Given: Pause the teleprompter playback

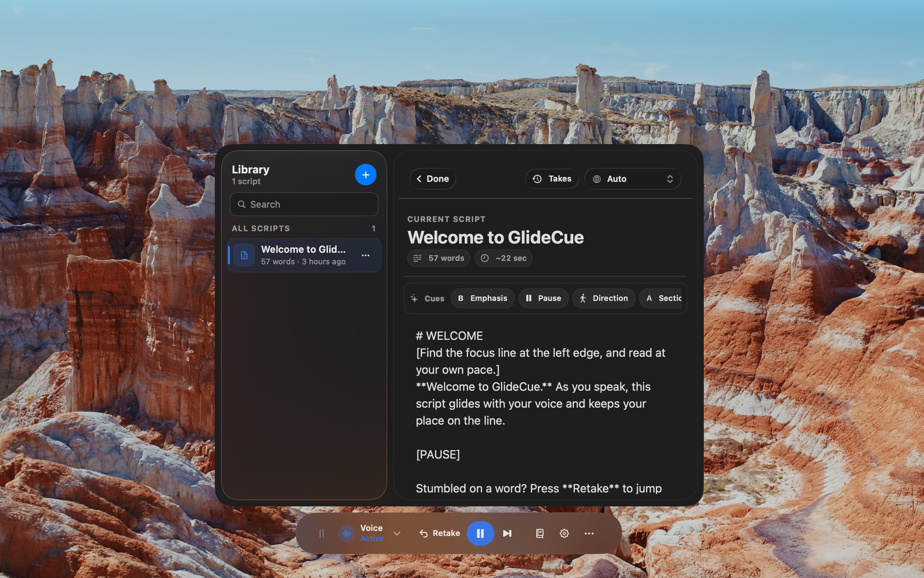Looking at the screenshot, I should [480, 533].
